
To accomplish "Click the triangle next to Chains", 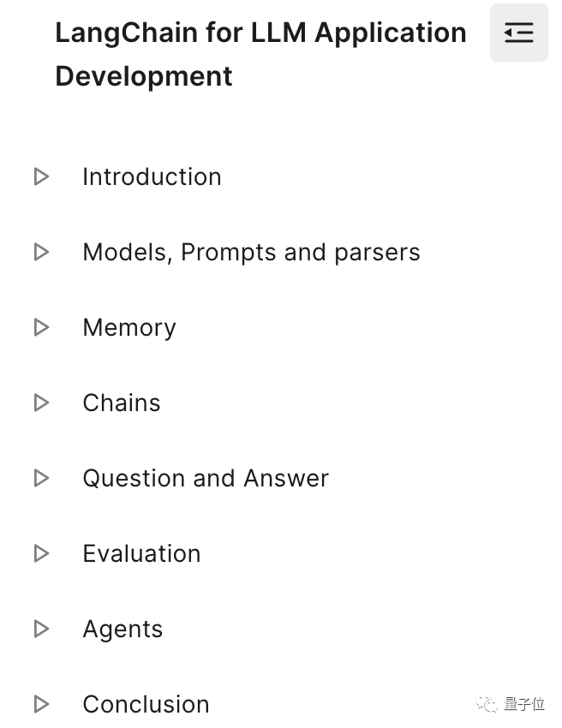I will 41,403.
